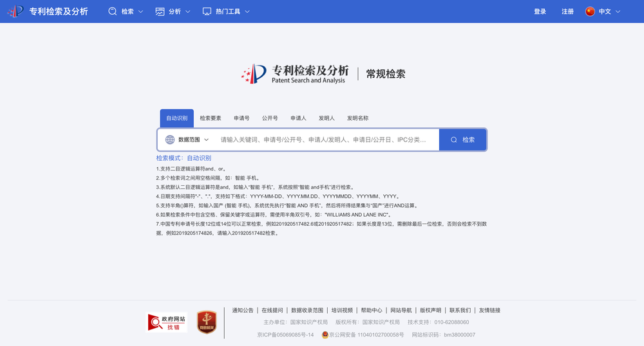Open the 网站导航 footer link
This screenshot has height=346, width=644.
tap(401, 311)
